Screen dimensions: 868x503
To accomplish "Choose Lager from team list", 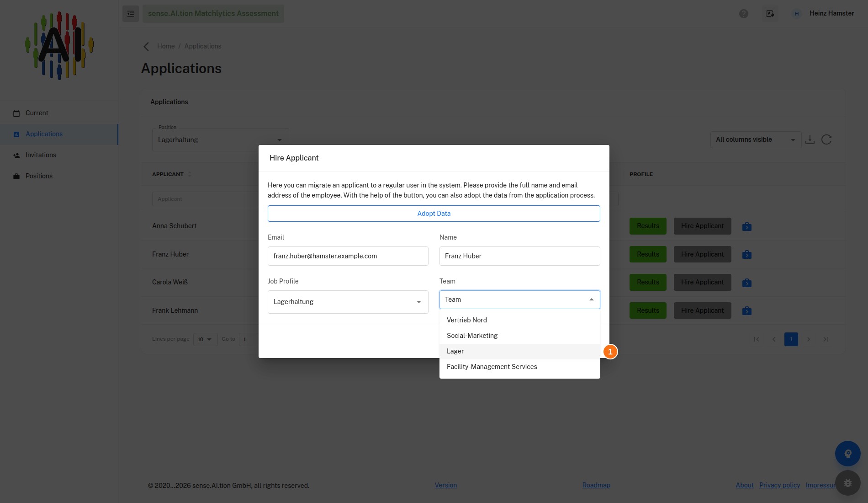I will (520, 351).
